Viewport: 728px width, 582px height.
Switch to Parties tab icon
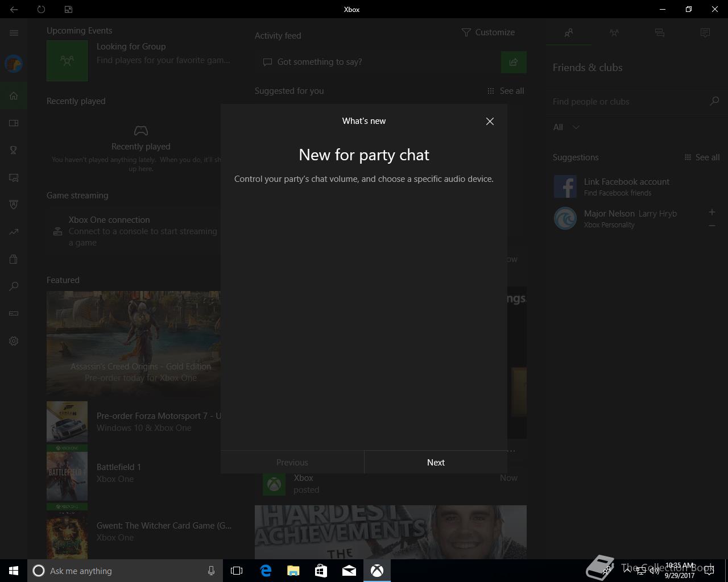(x=614, y=33)
